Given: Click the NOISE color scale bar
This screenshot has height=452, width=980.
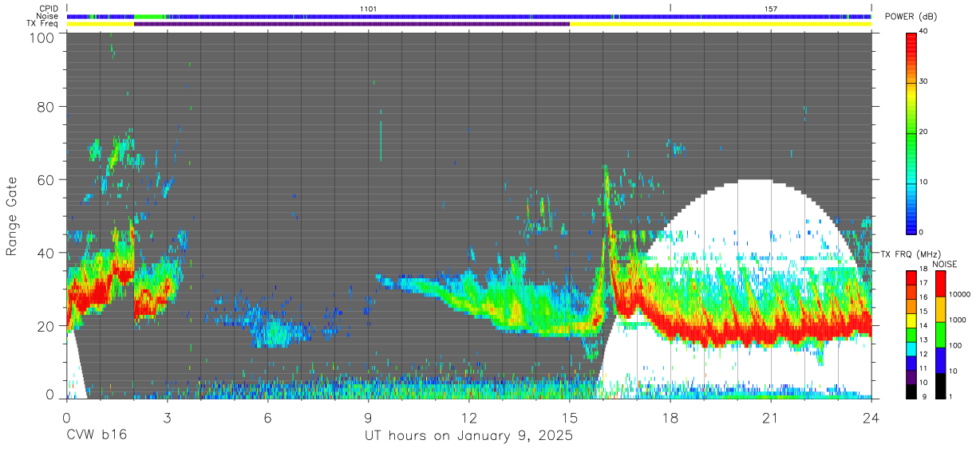Looking at the screenshot, I should (x=941, y=335).
